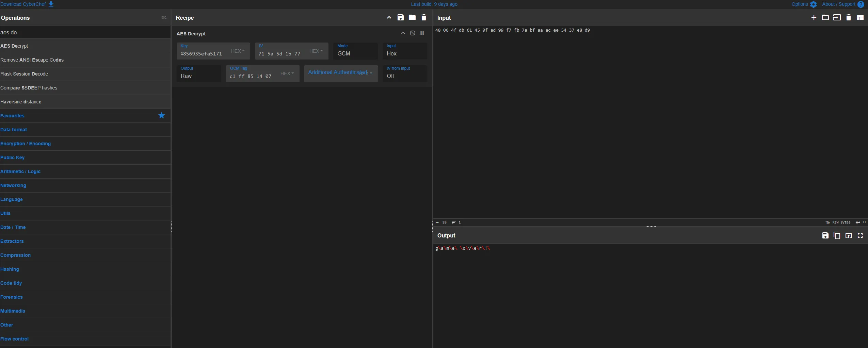
Task: Select AES Decrypt in search results
Action: coord(85,46)
